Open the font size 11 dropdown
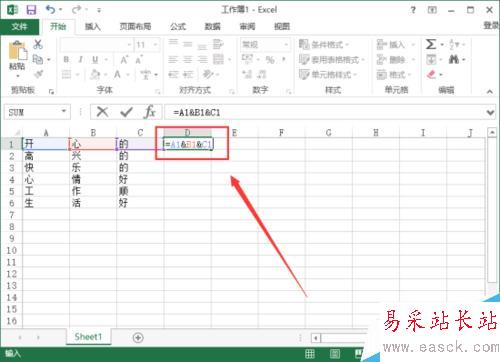 tap(155, 44)
